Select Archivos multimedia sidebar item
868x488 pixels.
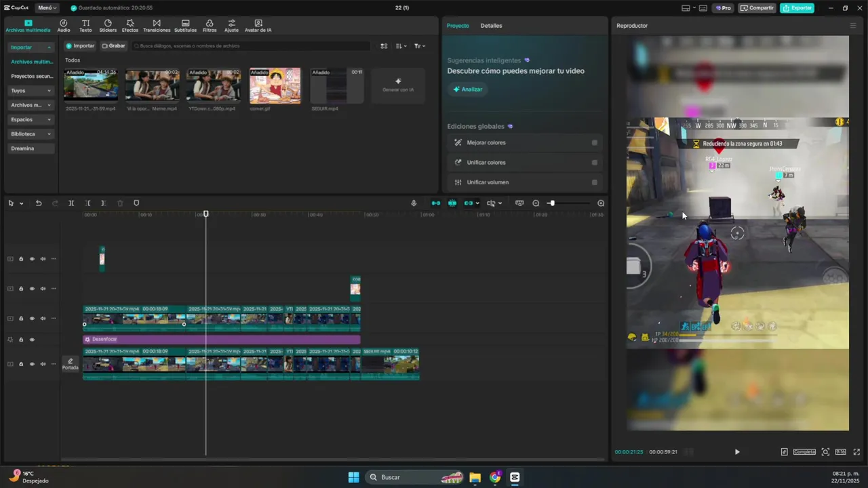(31, 62)
